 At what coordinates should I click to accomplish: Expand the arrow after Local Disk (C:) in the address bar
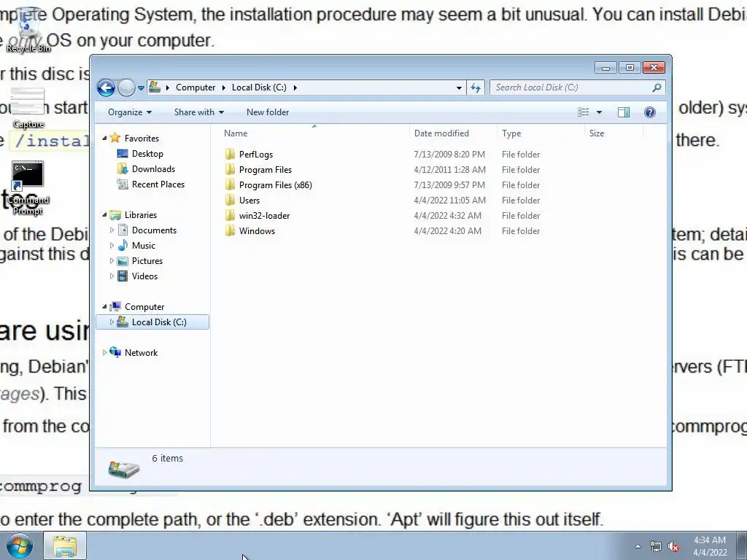pos(295,87)
